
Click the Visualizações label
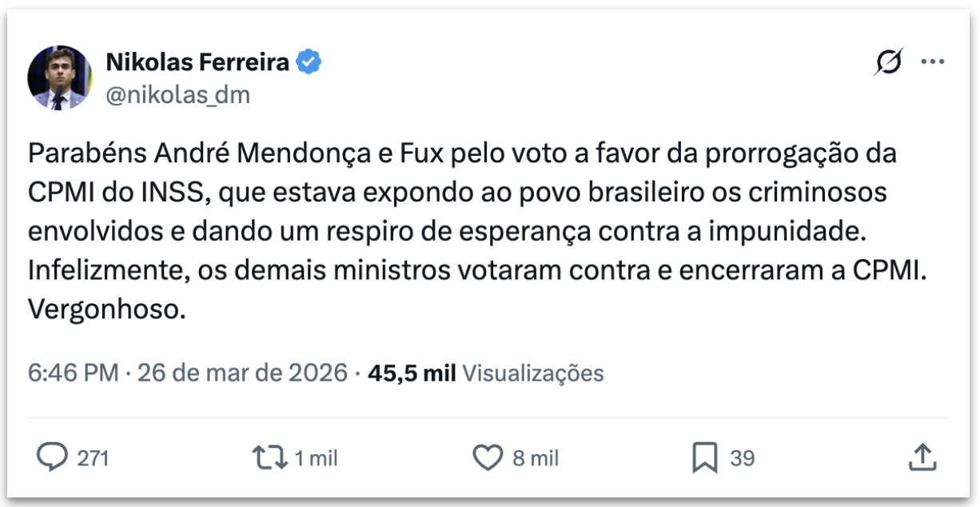[533, 373]
